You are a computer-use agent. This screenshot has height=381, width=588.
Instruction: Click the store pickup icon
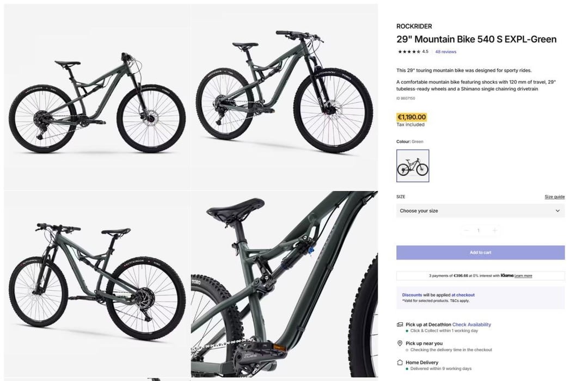pyautogui.click(x=400, y=324)
